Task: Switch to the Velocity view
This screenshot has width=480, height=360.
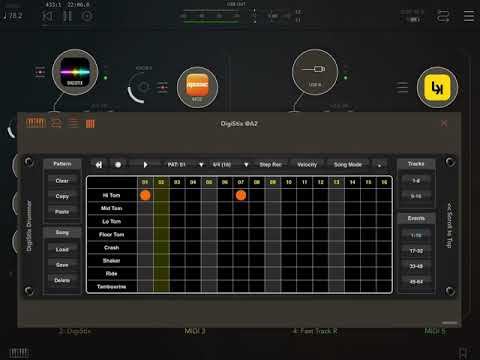Action: tap(307, 165)
